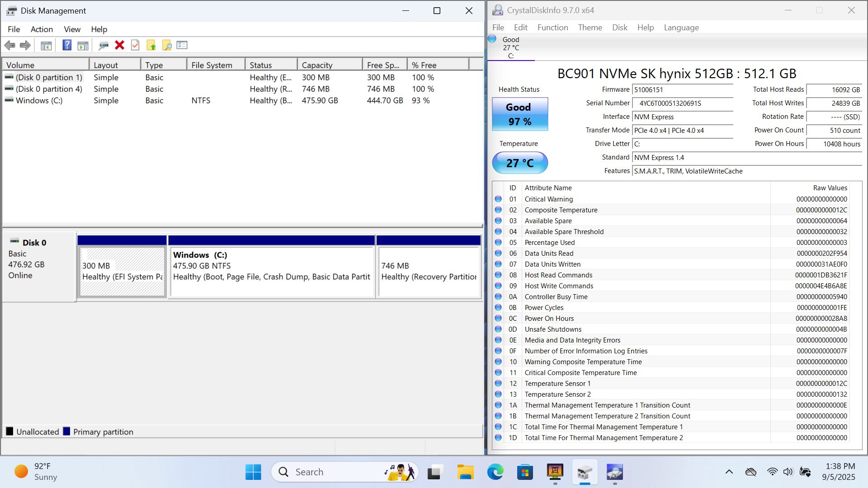The width and height of the screenshot is (868, 488).
Task: Open the 92°F Sunny weather widget
Action: coord(36,472)
